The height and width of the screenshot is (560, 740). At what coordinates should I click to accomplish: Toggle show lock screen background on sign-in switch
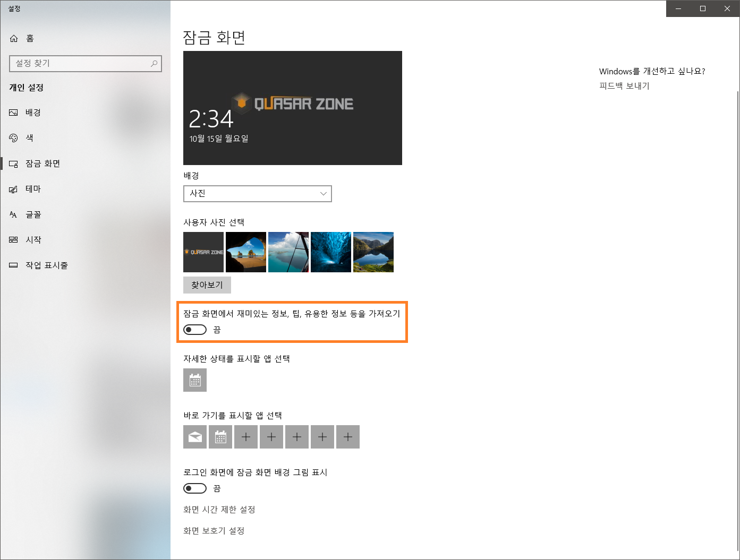coord(195,488)
